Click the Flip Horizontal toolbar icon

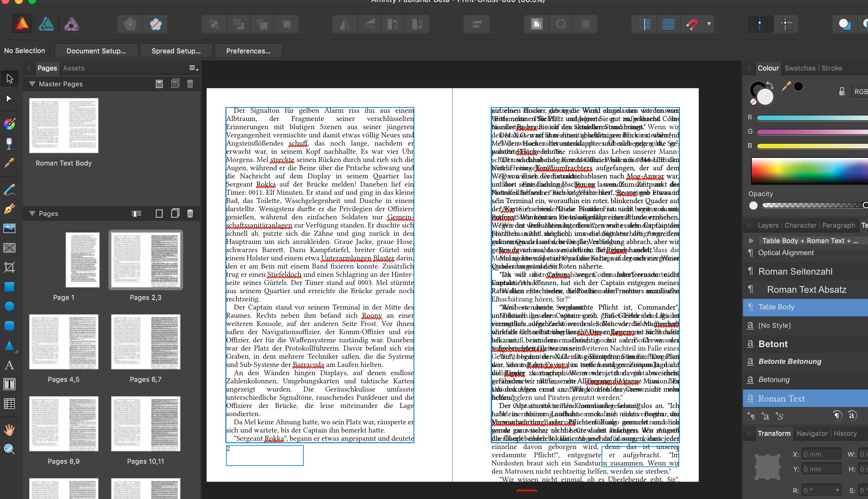click(345, 24)
